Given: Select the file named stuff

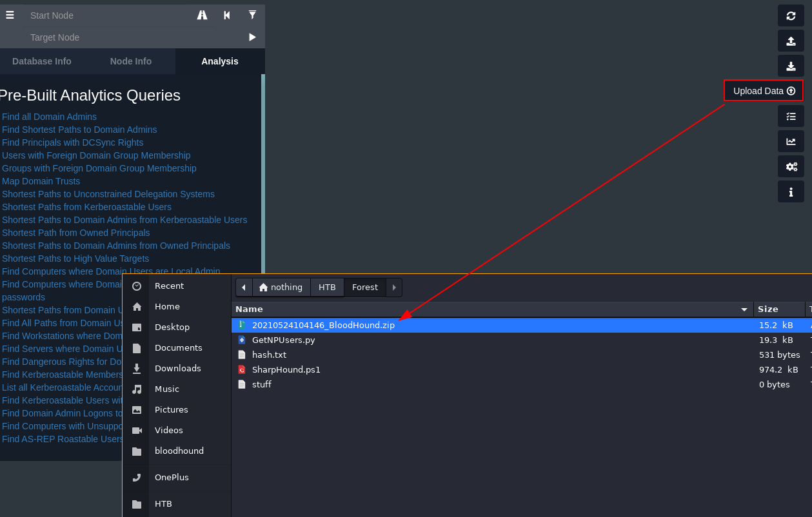Looking at the screenshot, I should click(521, 384).
